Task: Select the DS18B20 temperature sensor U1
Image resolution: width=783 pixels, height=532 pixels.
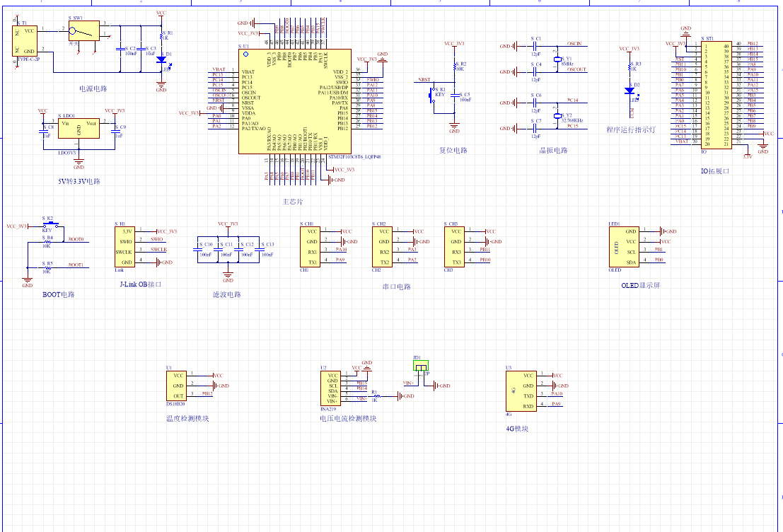Action: (176, 386)
